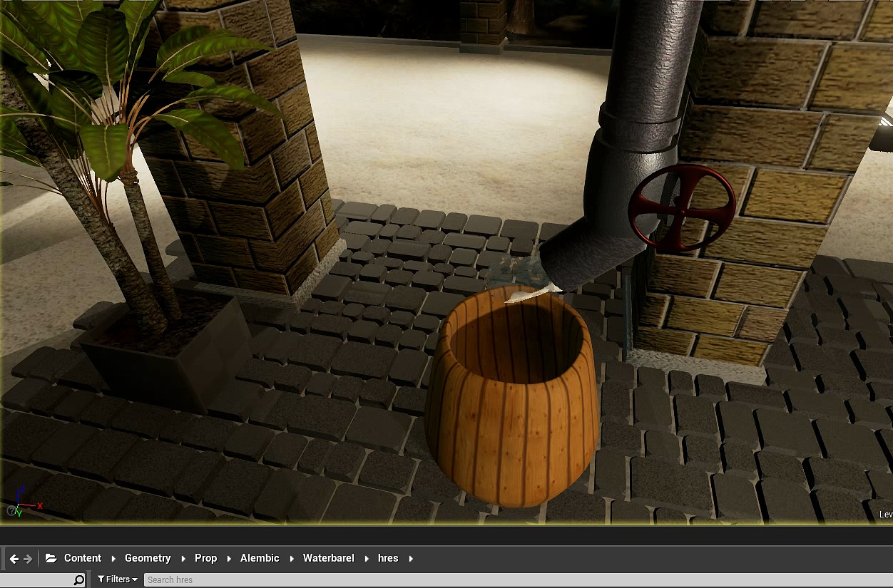This screenshot has height=588, width=893.
Task: Expand the arrow after Content breadcrumb
Action: coord(113,559)
